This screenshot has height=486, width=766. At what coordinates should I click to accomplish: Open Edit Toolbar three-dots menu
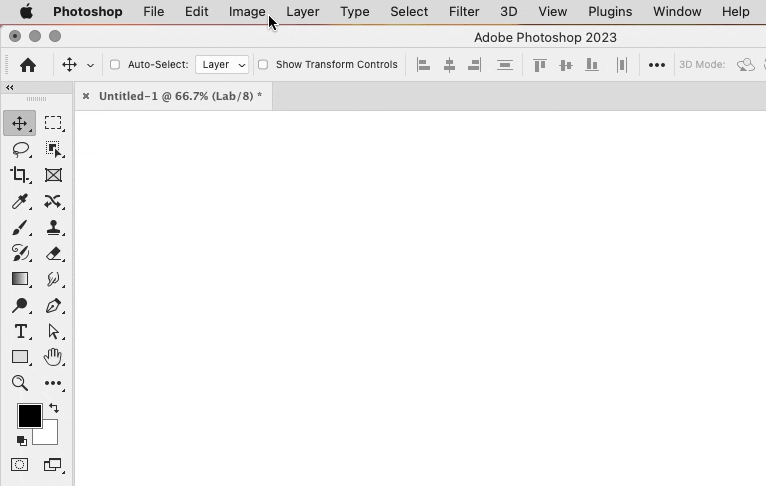(53, 383)
